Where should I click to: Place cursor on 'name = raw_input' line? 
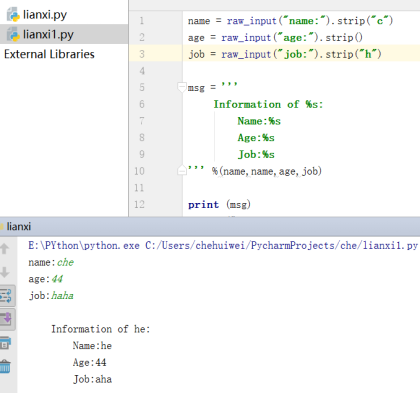[290, 21]
